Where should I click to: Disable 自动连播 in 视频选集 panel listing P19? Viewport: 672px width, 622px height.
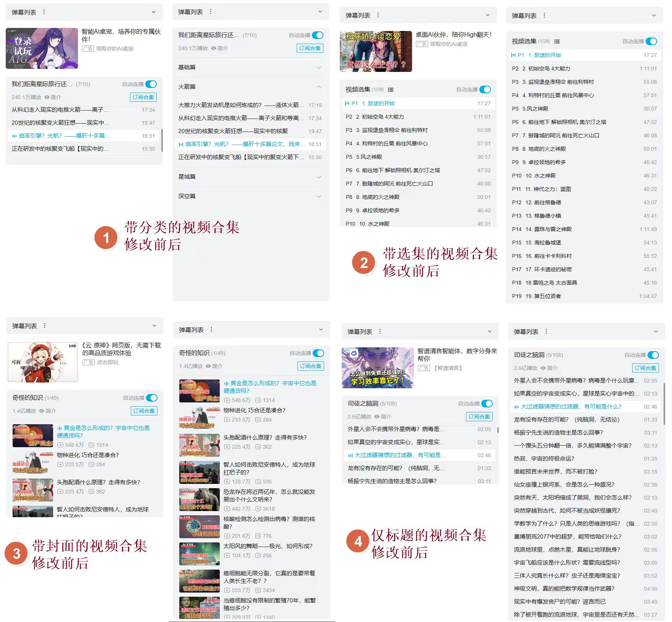click(651, 41)
